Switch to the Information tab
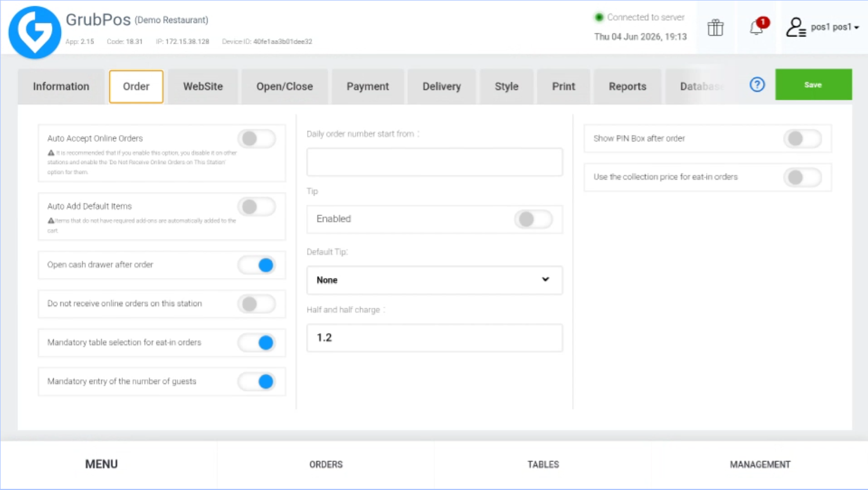The width and height of the screenshot is (868, 490). pos(61,87)
